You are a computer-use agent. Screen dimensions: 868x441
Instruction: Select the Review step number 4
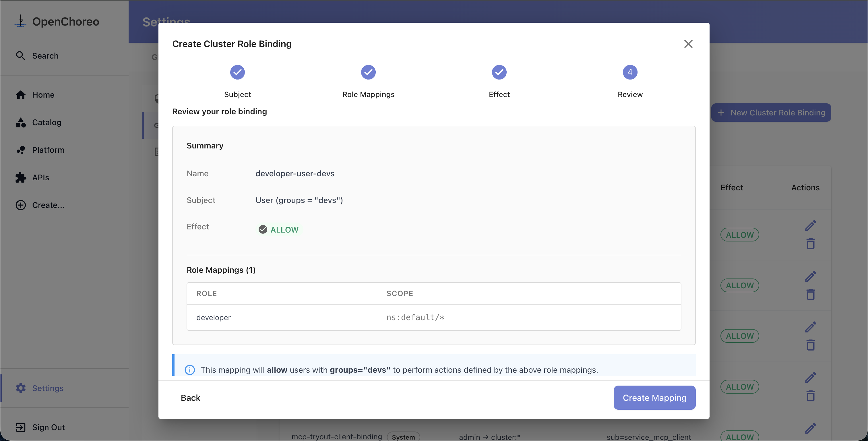(630, 72)
